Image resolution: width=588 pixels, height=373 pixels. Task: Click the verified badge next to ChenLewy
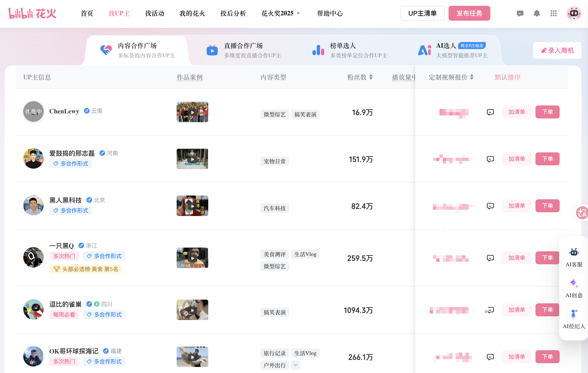pyautogui.click(x=86, y=111)
